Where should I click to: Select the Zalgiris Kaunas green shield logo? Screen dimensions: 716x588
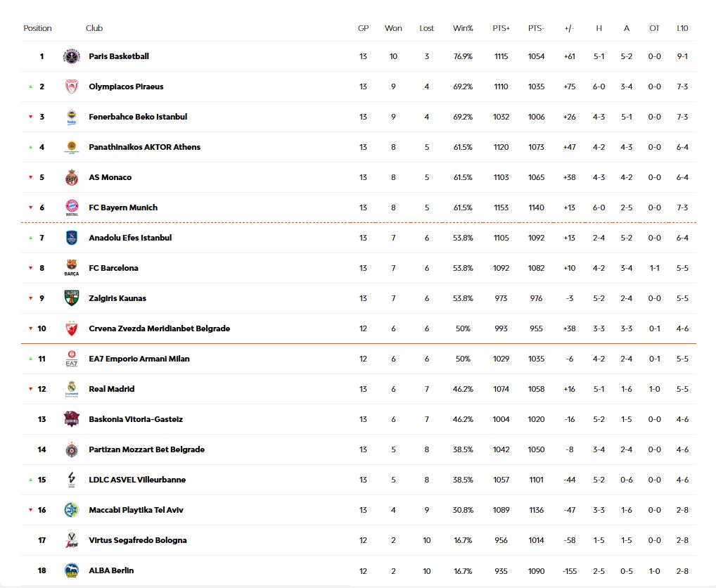(x=72, y=298)
